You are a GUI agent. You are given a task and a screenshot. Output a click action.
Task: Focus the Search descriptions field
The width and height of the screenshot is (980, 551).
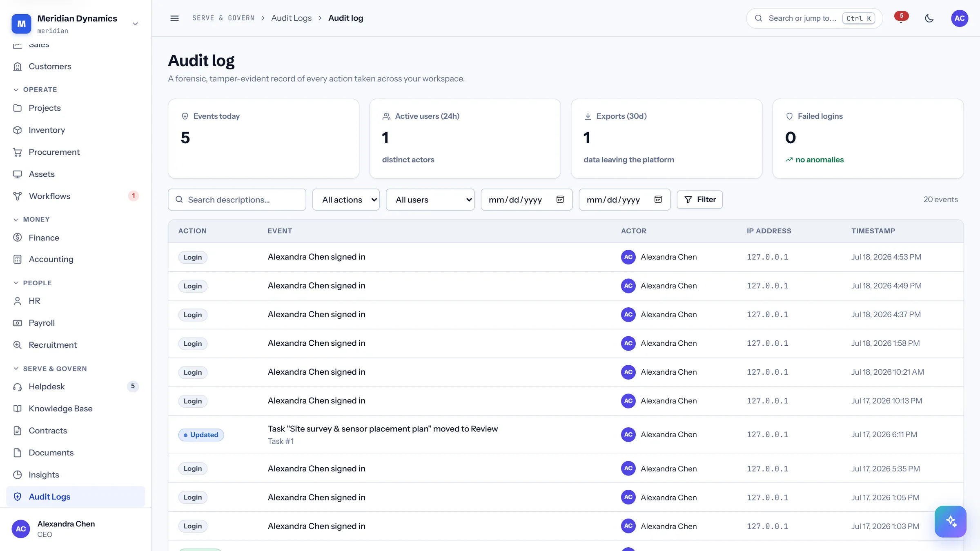point(237,200)
